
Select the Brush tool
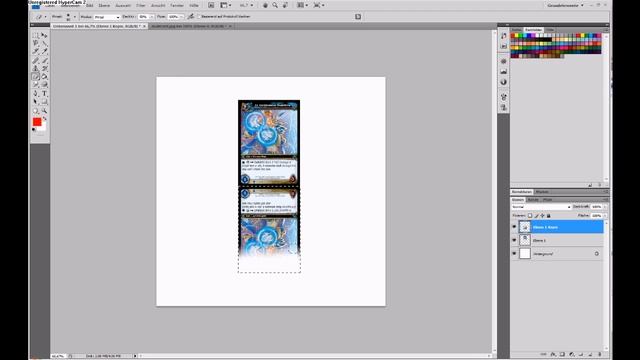(x=44, y=60)
